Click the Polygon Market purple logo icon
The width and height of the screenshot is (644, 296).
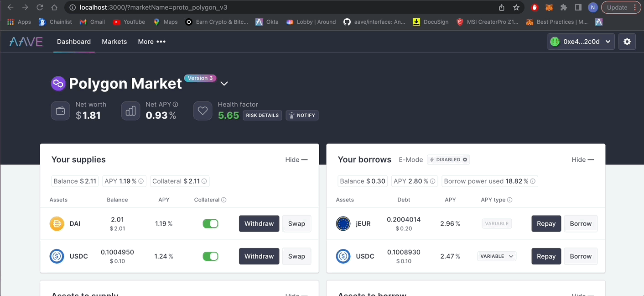[58, 84]
